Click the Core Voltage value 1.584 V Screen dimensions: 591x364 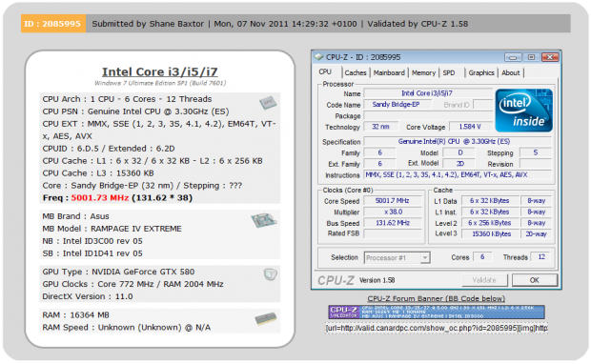pos(470,127)
